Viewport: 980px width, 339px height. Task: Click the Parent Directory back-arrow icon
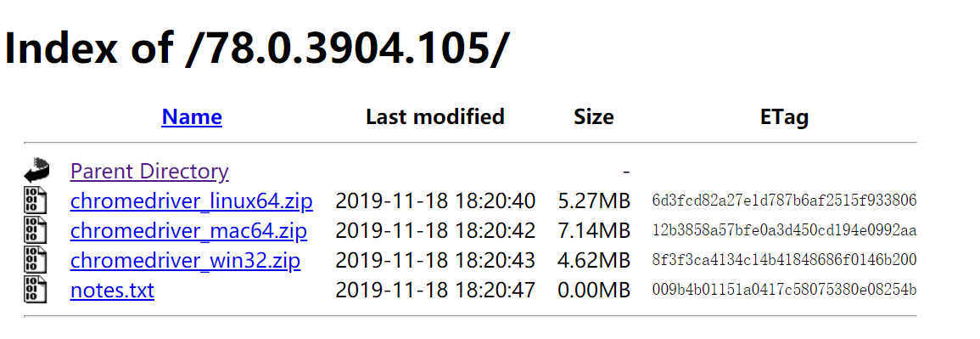click(x=36, y=170)
